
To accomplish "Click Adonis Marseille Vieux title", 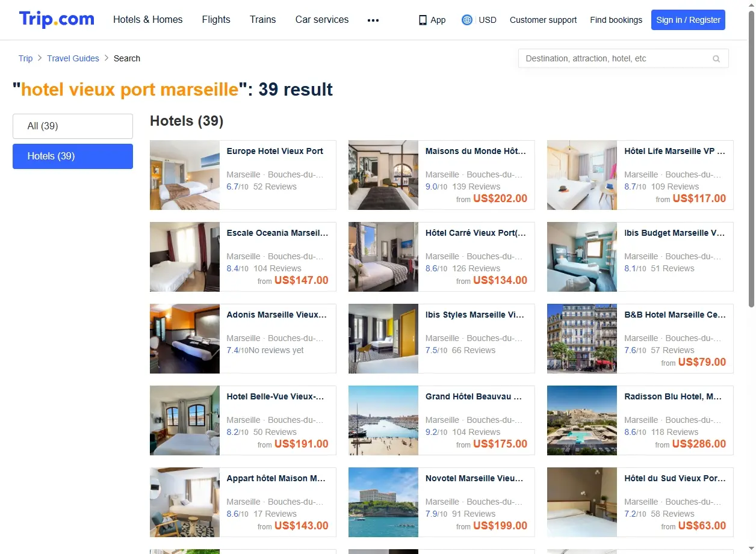I will (x=277, y=315).
